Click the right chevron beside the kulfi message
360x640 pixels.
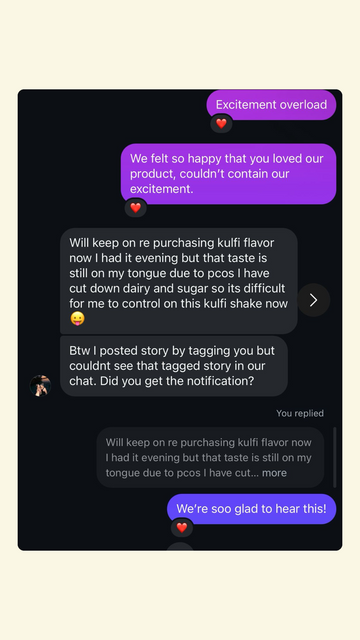click(313, 300)
